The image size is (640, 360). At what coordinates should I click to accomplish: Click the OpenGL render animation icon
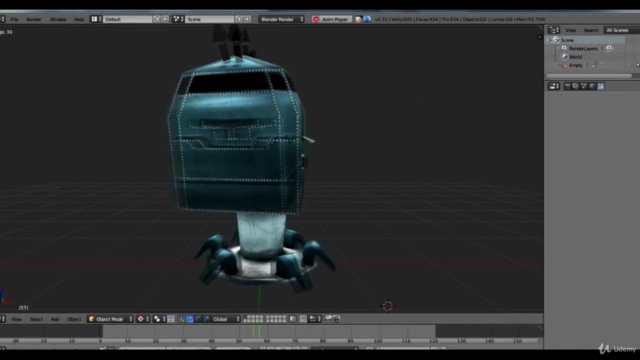click(x=336, y=319)
